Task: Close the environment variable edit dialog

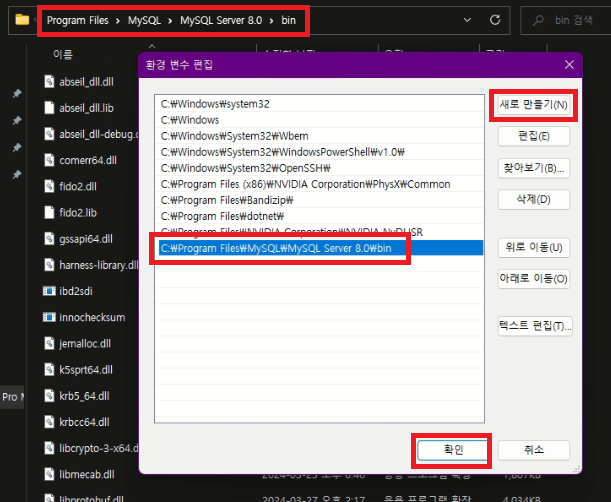Action: pyautogui.click(x=569, y=65)
